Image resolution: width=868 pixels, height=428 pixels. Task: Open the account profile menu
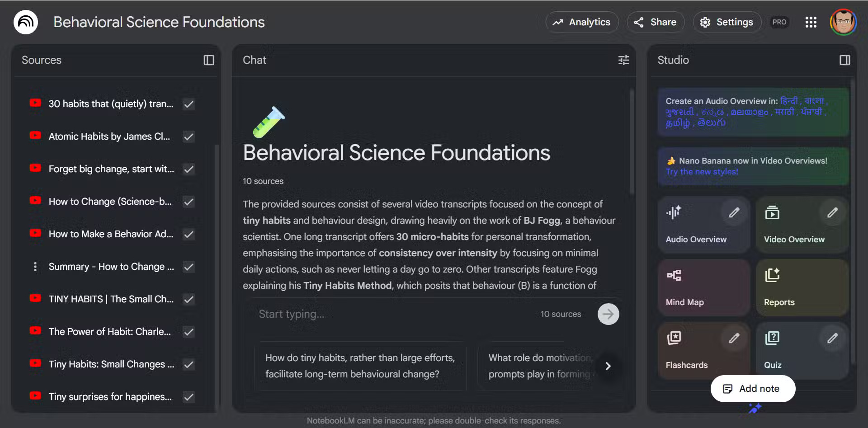click(843, 22)
